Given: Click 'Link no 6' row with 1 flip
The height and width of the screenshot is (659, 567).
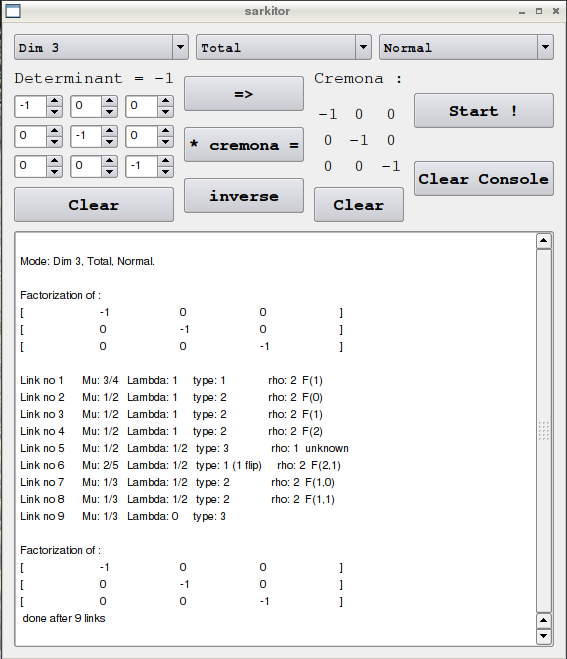Looking at the screenshot, I should pos(180,465).
